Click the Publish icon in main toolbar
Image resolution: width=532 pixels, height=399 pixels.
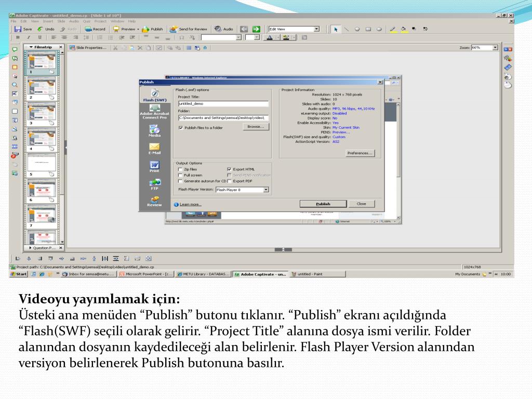tap(146, 29)
